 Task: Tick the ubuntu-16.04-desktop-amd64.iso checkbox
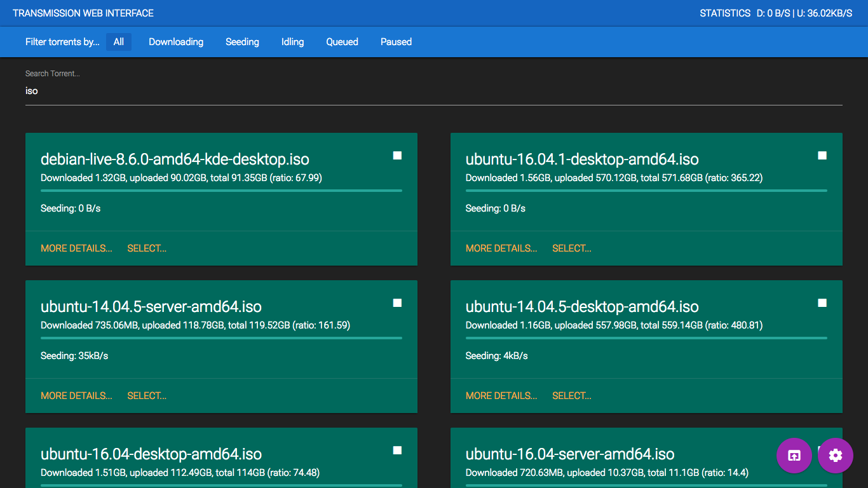[x=397, y=451]
